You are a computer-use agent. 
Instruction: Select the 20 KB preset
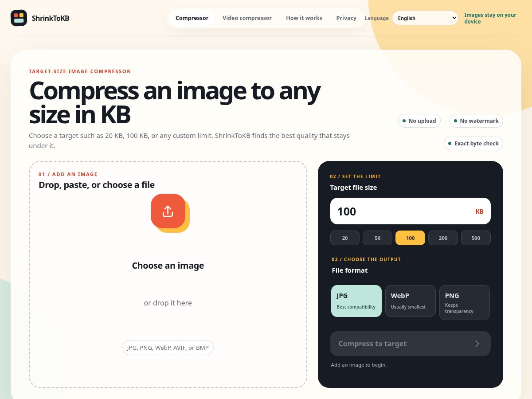tap(345, 238)
